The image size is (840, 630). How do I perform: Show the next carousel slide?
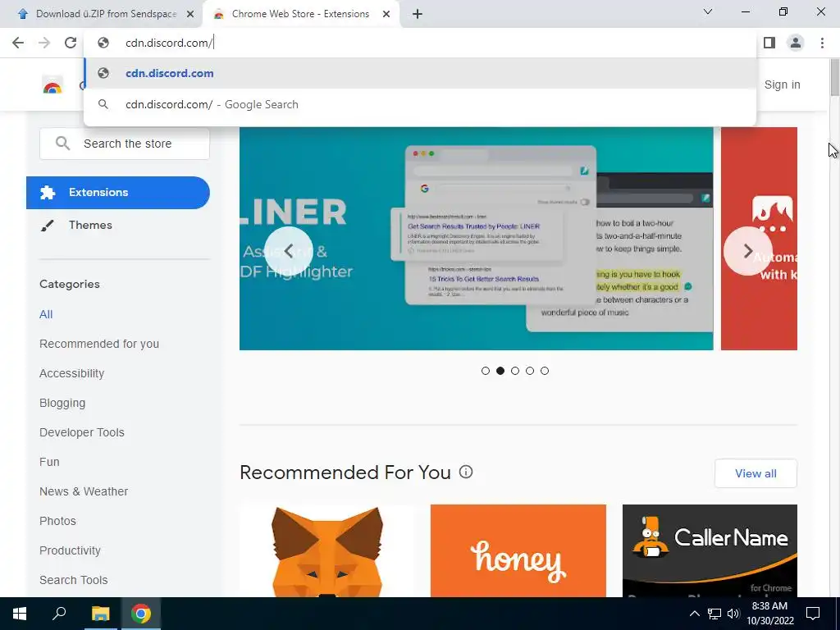point(748,251)
